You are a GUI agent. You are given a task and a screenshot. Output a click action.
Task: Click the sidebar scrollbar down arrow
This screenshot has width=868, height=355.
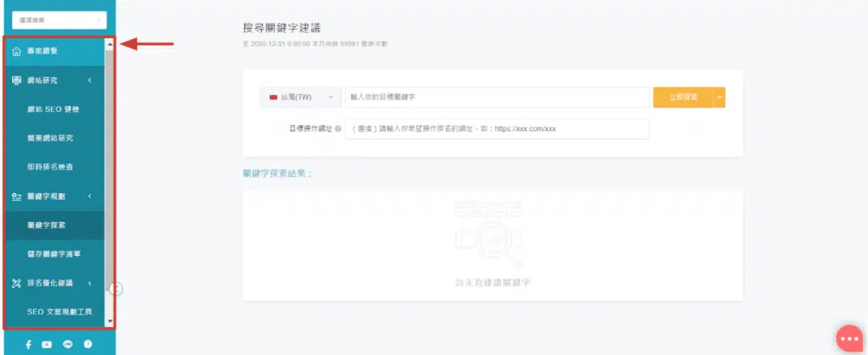pyautogui.click(x=109, y=322)
